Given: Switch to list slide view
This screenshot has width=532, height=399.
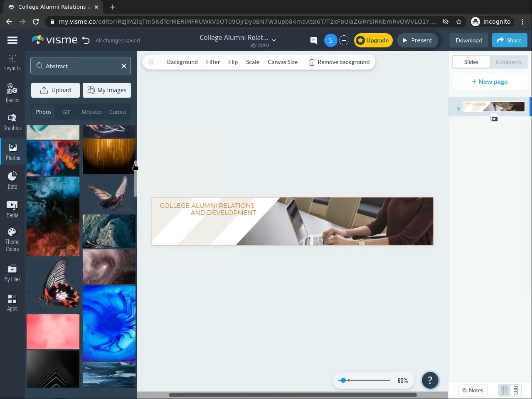Looking at the screenshot, I should (x=515, y=390).
